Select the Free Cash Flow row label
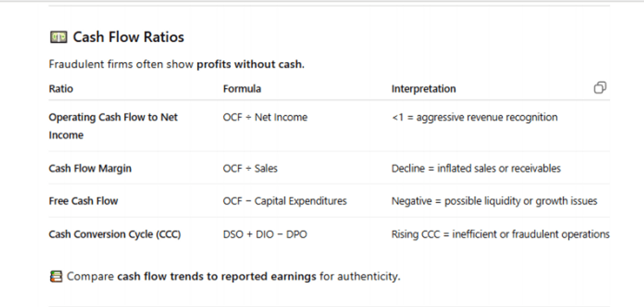 click(83, 201)
